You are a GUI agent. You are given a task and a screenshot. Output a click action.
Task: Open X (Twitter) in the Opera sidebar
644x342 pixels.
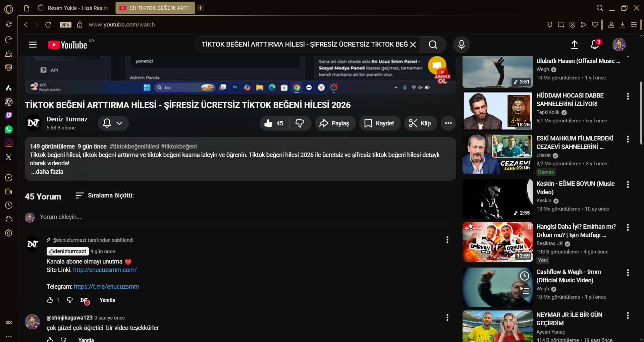pyautogui.click(x=9, y=157)
